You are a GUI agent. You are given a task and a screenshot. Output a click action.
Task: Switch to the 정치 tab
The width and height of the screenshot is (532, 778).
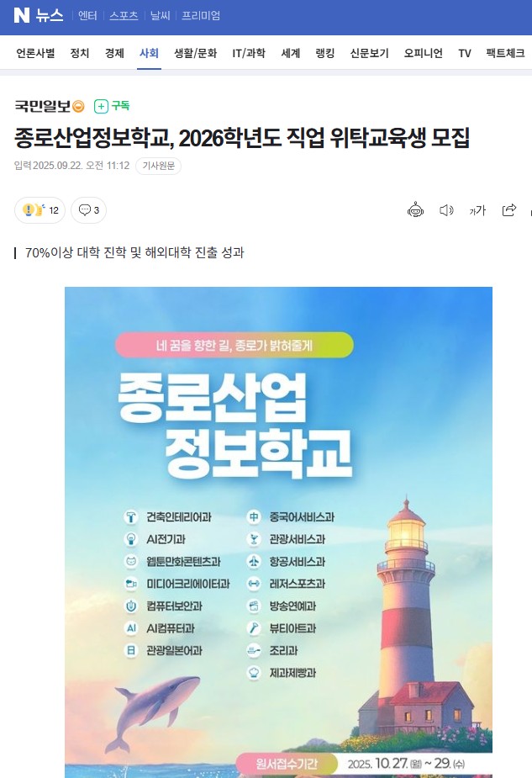click(x=80, y=53)
